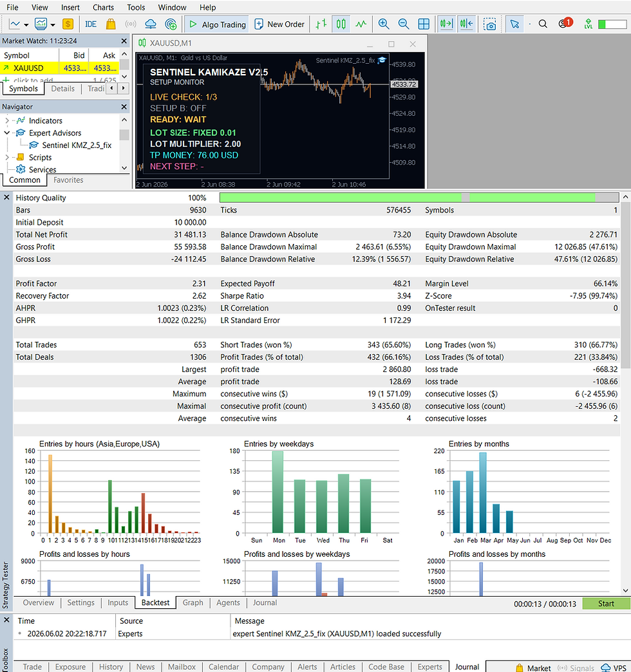Click the Signals radio wave icon in toolbar
The image size is (631, 672).
point(131,24)
